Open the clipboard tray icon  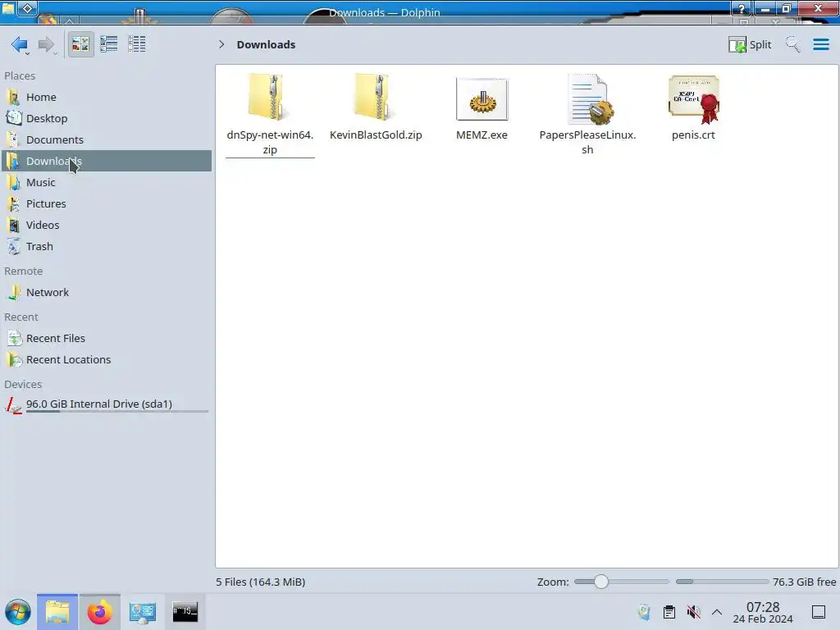pos(669,612)
